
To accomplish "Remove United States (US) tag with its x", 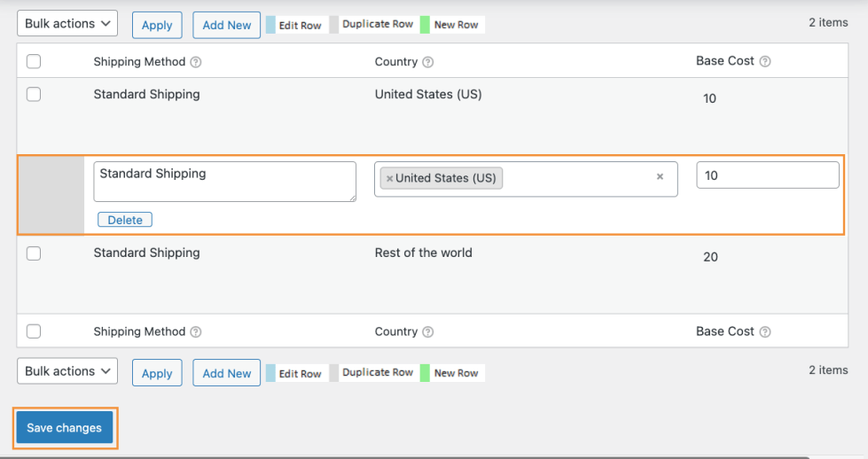I will pyautogui.click(x=389, y=178).
